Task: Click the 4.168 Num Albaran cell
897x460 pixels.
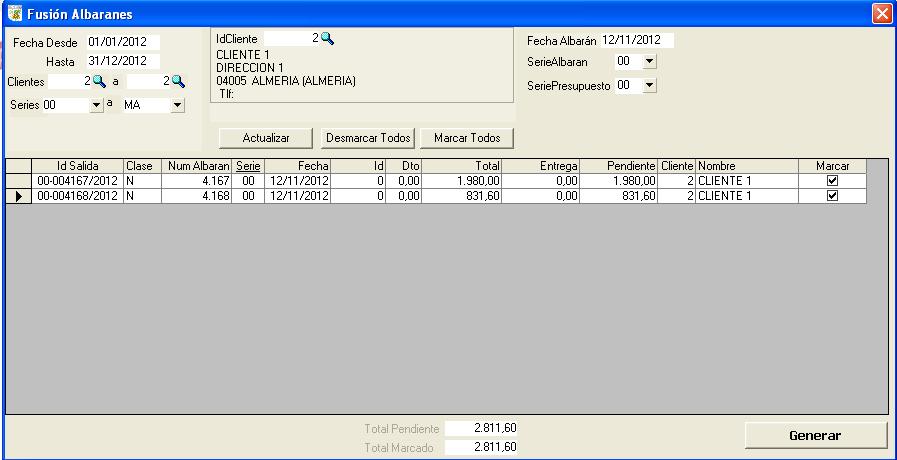Action: [198, 196]
